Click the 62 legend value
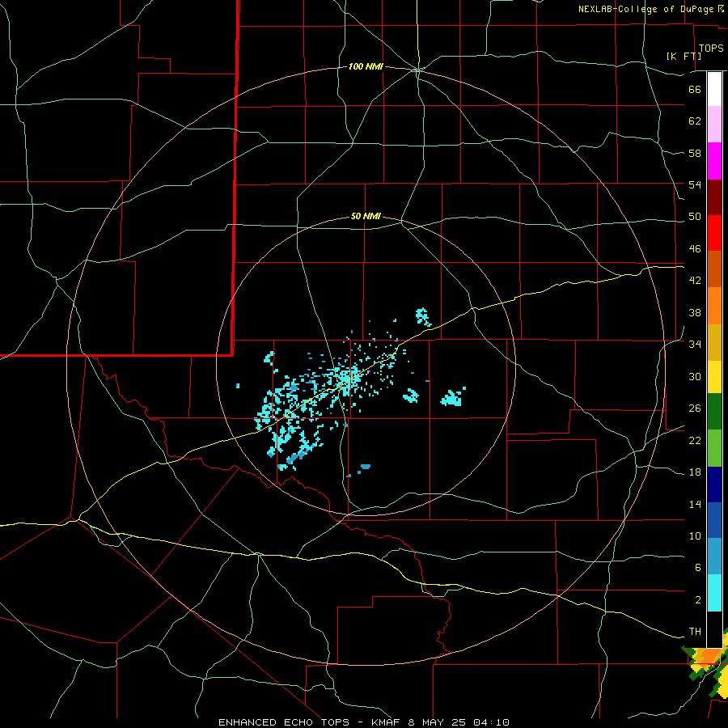The image size is (728, 728). point(695,121)
